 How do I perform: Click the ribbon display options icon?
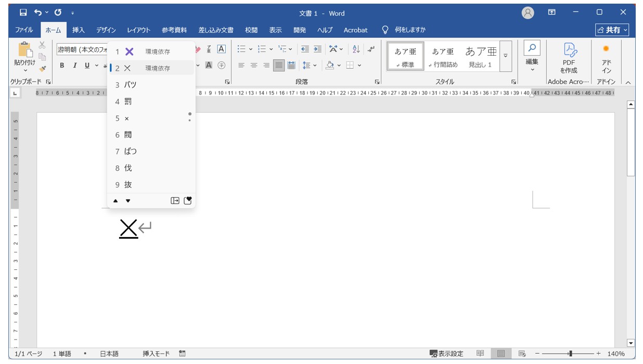point(552,12)
